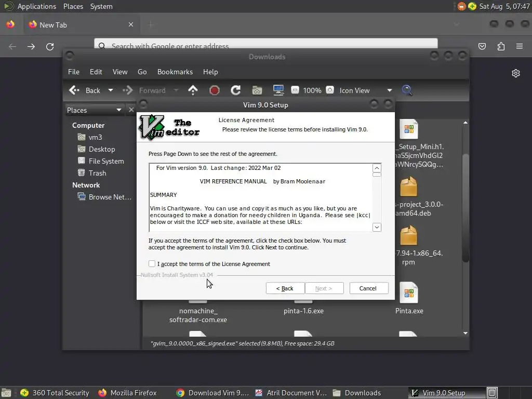
Task: Switch to Downloads window in taskbar
Action: tap(357, 393)
